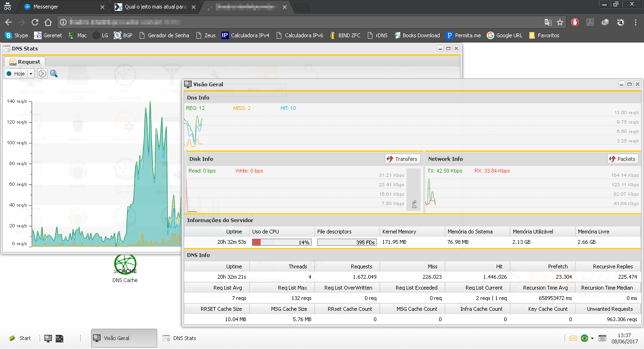Click the Google Translate icon in address bar
The height and width of the screenshot is (349, 644).
(x=548, y=22)
